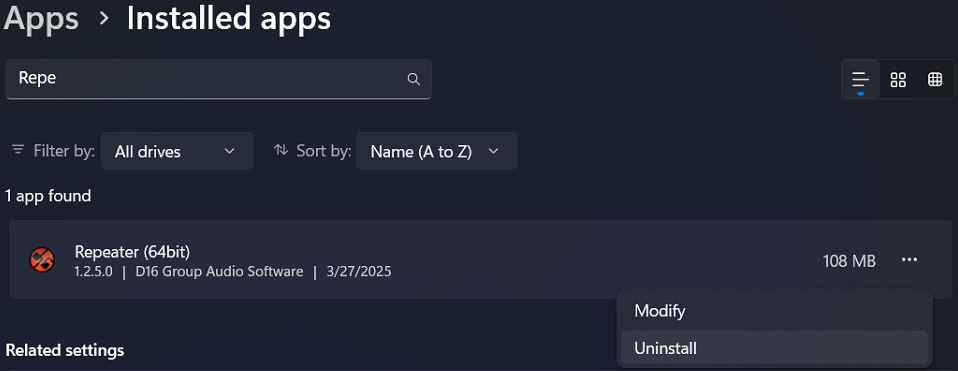The width and height of the screenshot is (958, 371).
Task: Click the filter lines icon
Action: pos(19,150)
